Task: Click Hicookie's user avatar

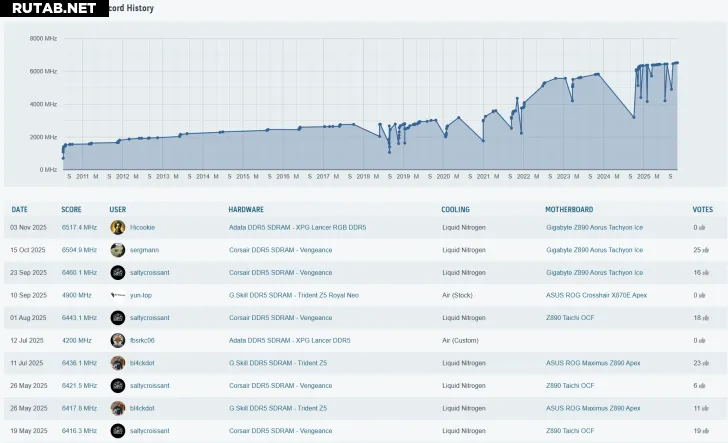Action: click(118, 228)
